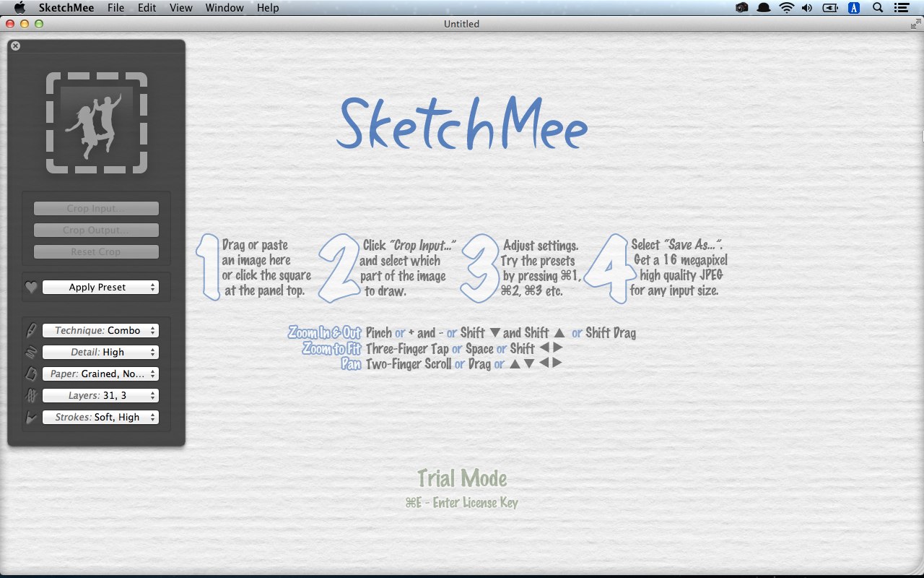This screenshot has height=578, width=924.
Task: Open the Help menu
Action: click(x=268, y=8)
